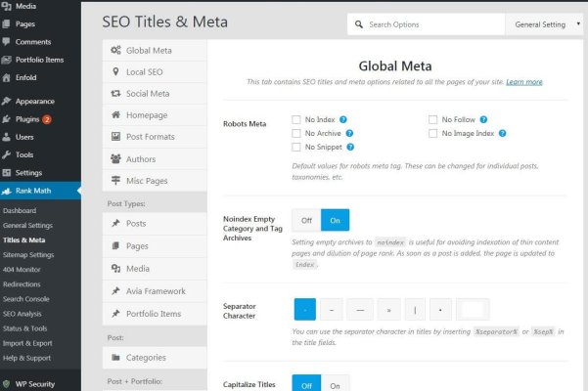Select the » separator character
The image size is (588, 391).
[388, 309]
